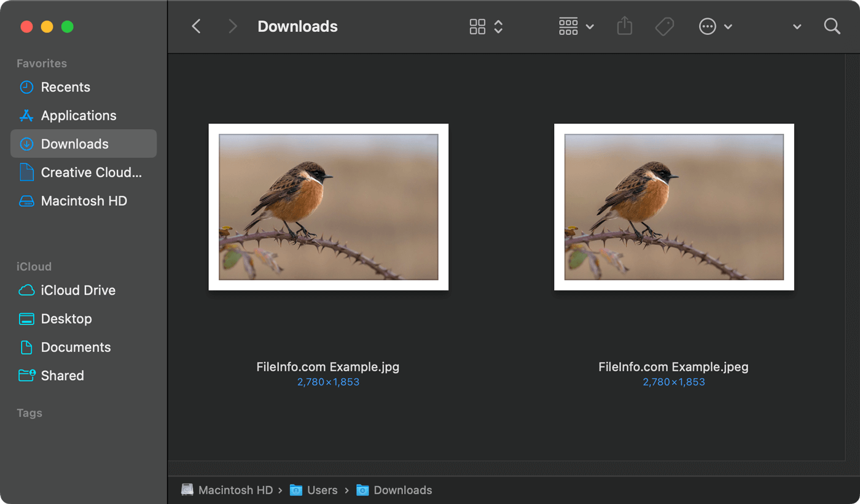Select Applications in the sidebar
The height and width of the screenshot is (504, 860).
pos(78,115)
